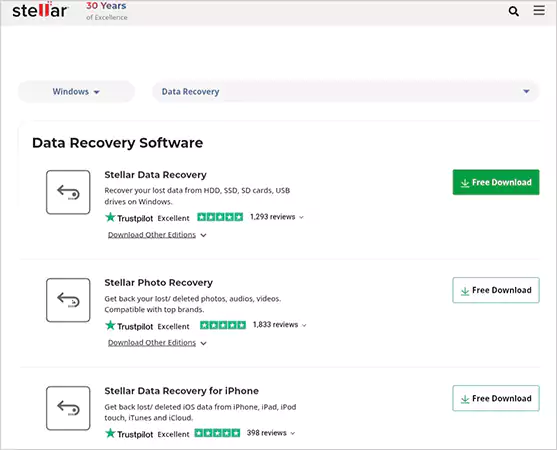Open the Data Recovery category dropdown
Viewport: 557px width, 450px height.
coord(345,92)
